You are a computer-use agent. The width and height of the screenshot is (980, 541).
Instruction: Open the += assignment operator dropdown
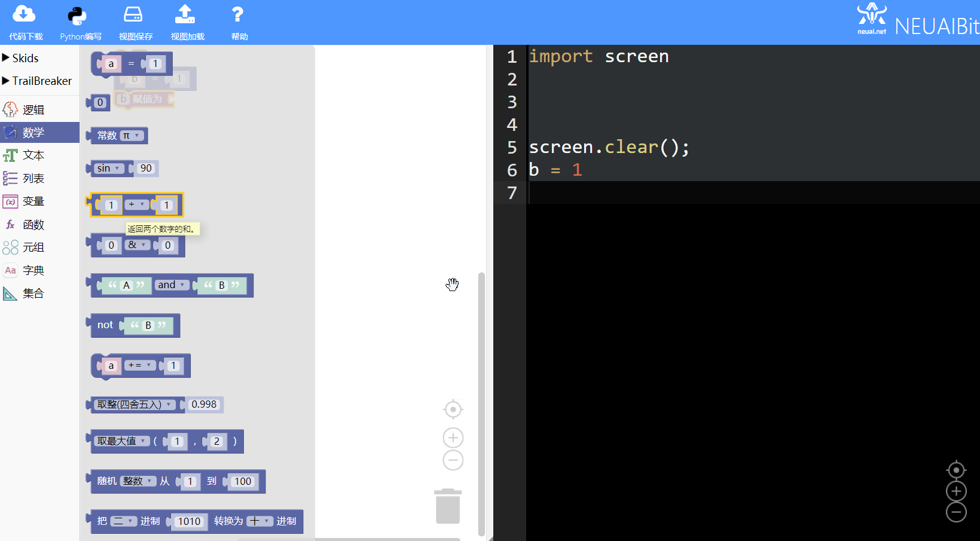[140, 365]
